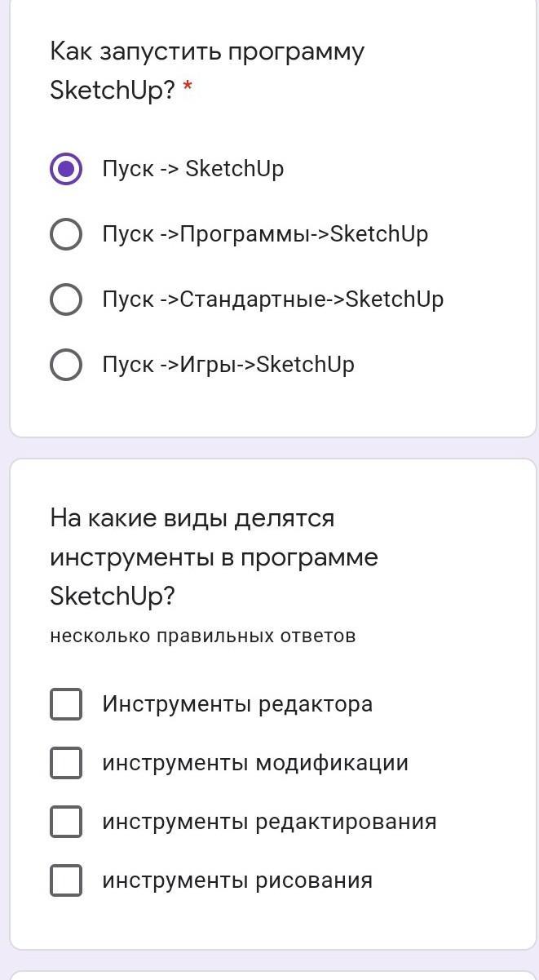Screen dimensions: 539x980
Task: Click the 'несколько правильных ответов' hint text
Action: point(203,636)
